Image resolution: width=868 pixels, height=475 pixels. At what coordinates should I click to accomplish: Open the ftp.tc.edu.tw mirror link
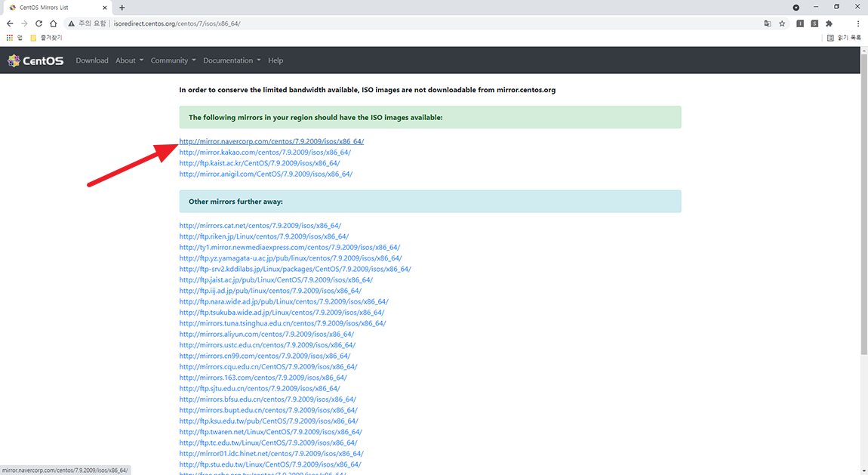pyautogui.click(x=269, y=443)
